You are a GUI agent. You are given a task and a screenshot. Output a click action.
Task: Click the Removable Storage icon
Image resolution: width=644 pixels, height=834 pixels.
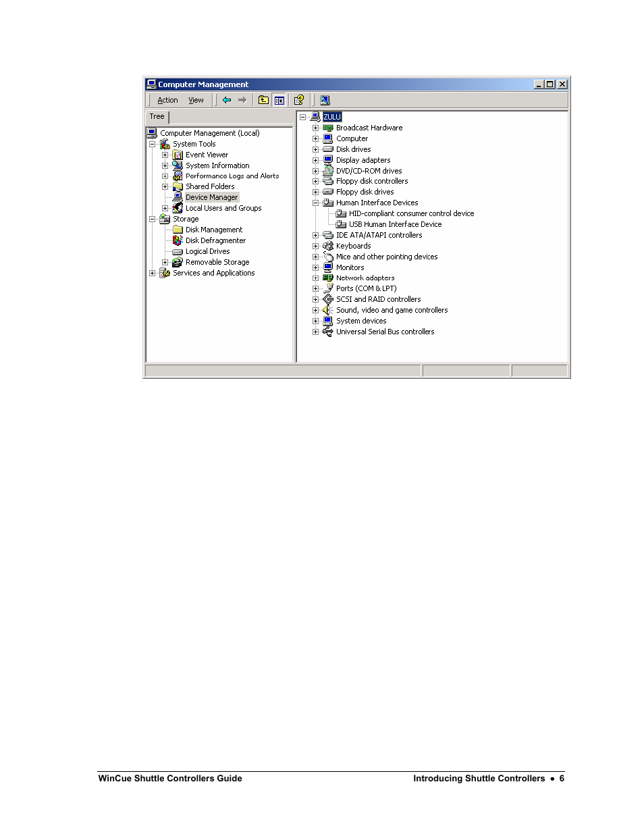(x=178, y=262)
